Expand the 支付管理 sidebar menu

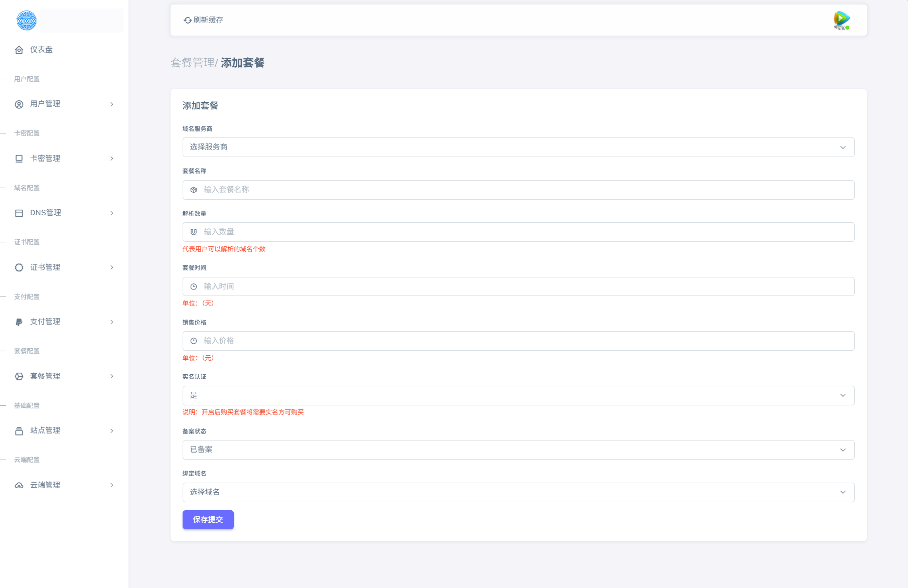pyautogui.click(x=111, y=322)
